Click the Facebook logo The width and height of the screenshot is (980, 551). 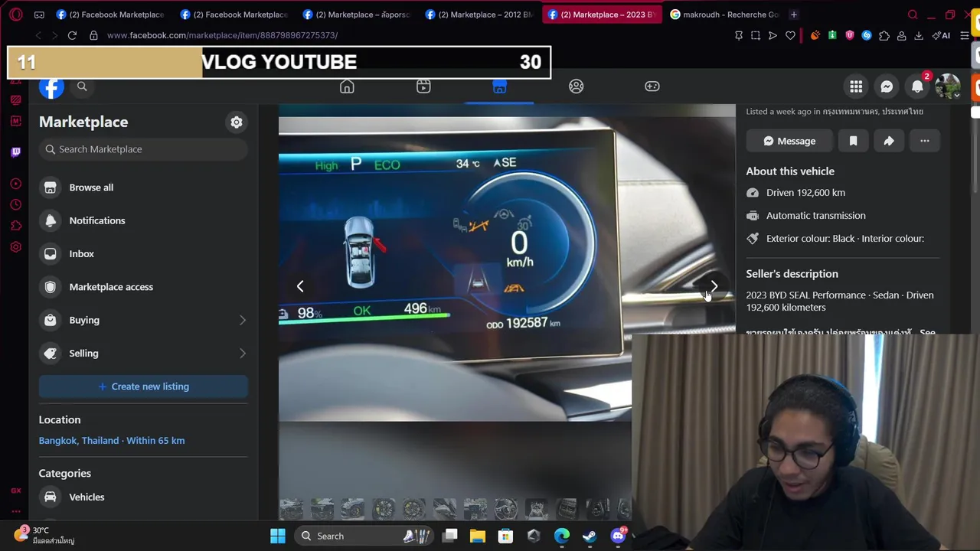51,87
